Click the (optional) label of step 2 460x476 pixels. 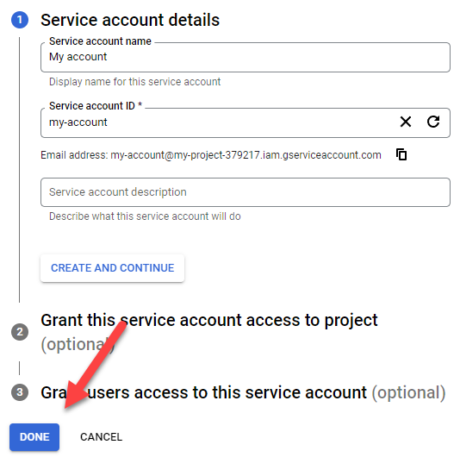pyautogui.click(x=78, y=345)
